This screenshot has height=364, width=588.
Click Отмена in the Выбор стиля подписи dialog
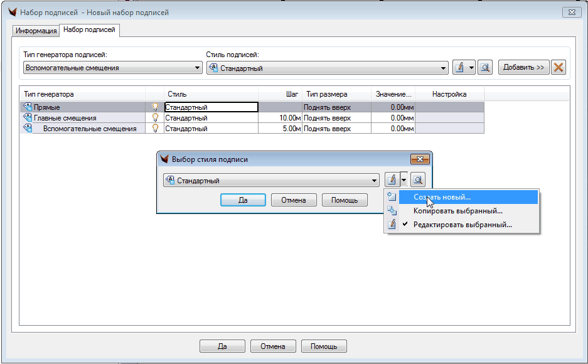[293, 200]
